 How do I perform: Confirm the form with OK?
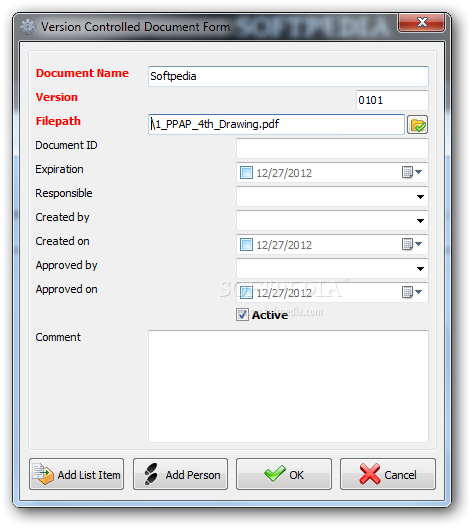point(284,474)
